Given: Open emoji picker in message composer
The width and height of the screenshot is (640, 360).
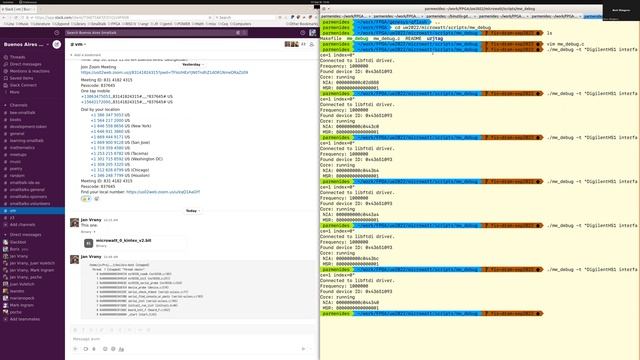Looking at the screenshot, I should click(105, 349).
